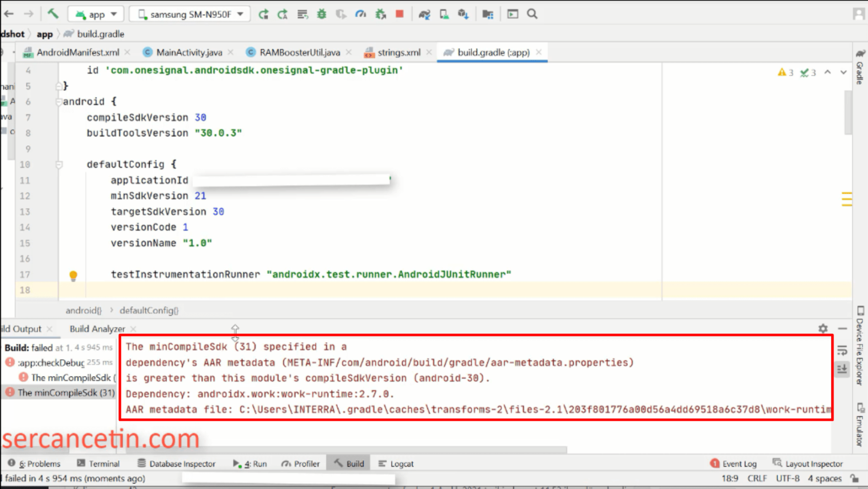Toggle soft-wrap in build output
868x489 pixels.
click(842, 351)
